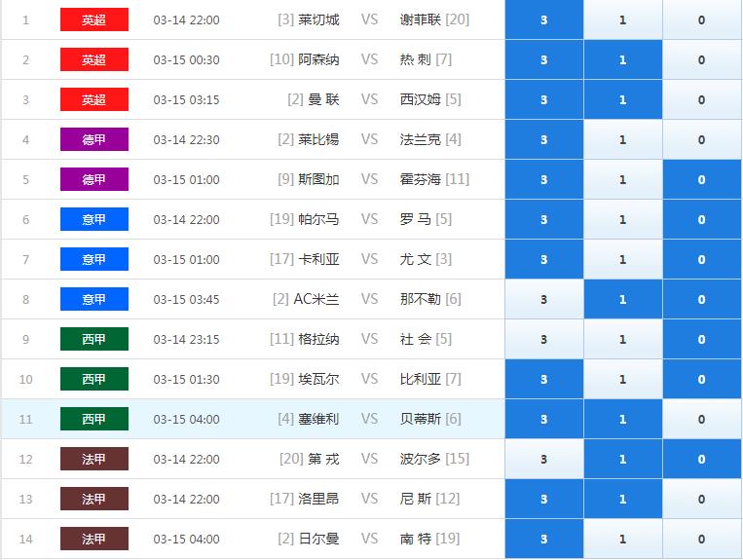Toggle win (3) for 斯图加 vs 霍芬海
This screenshot has width=743, height=560.
coord(544,179)
